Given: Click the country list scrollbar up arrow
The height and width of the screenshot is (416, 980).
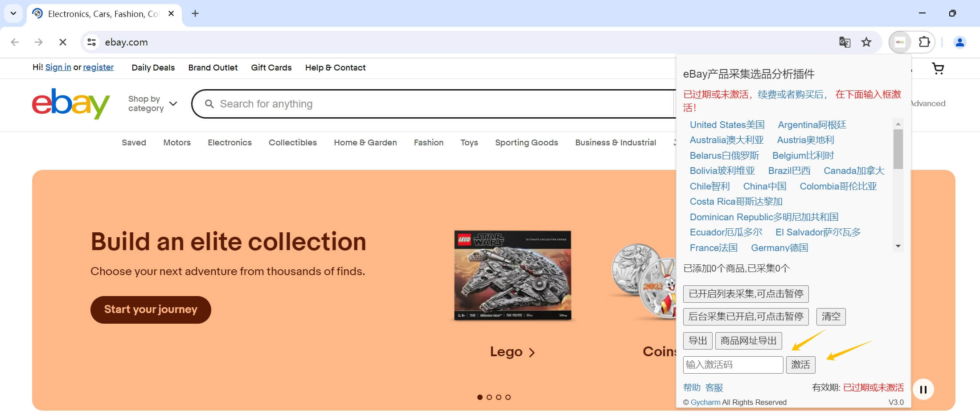Looking at the screenshot, I should point(898,124).
